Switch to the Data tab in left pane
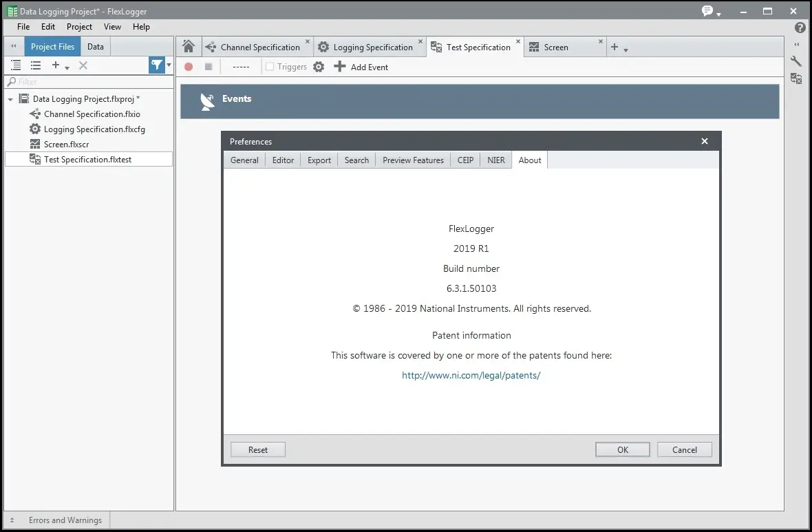This screenshot has width=812, height=532. tap(95, 47)
